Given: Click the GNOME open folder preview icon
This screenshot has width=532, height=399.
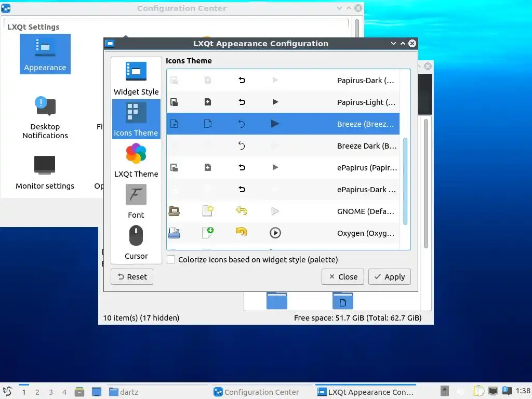Looking at the screenshot, I should (174, 211).
